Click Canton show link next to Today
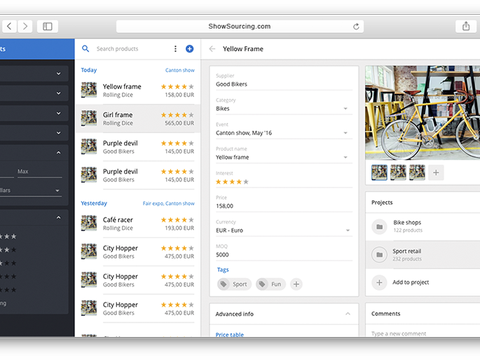 pyautogui.click(x=180, y=70)
